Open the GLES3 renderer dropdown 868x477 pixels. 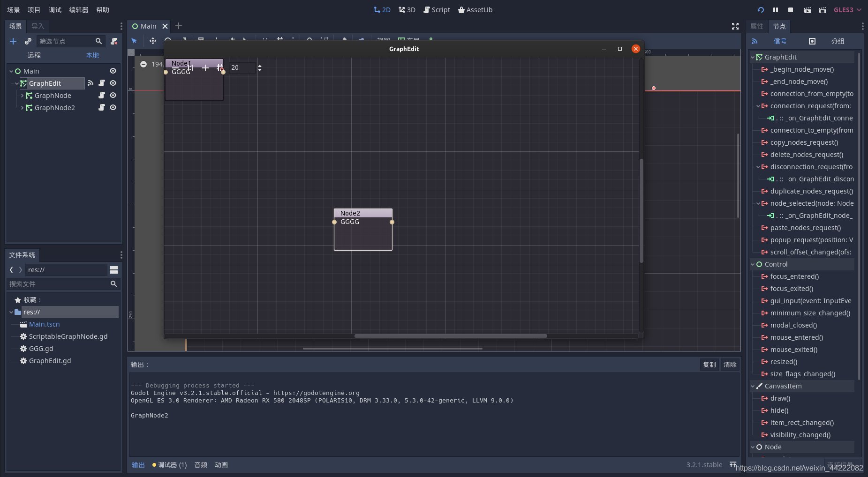[847, 9]
